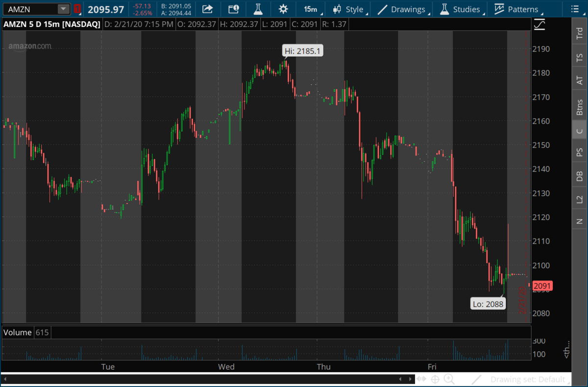Click the -2.65% percent change value
The image size is (588, 387).
coord(142,13)
